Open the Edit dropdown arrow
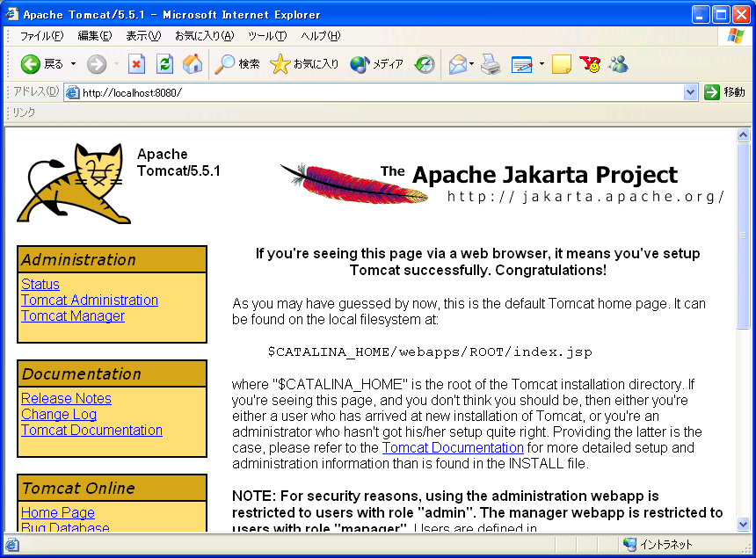The image size is (756, 558). coord(542,64)
